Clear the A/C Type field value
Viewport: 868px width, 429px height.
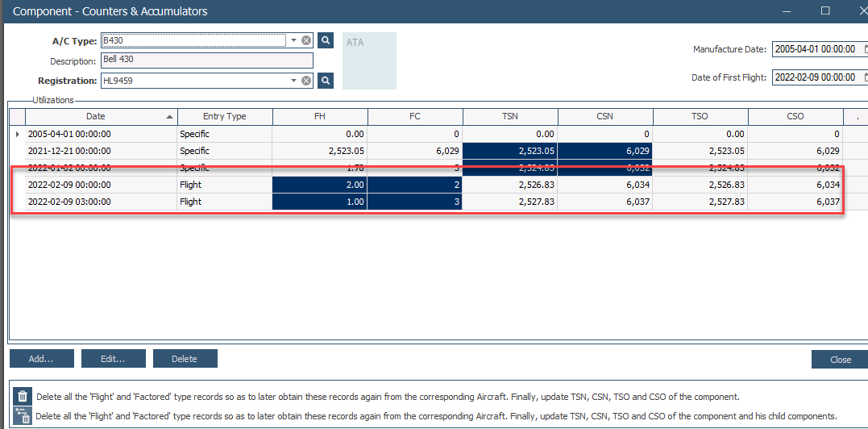coord(306,40)
